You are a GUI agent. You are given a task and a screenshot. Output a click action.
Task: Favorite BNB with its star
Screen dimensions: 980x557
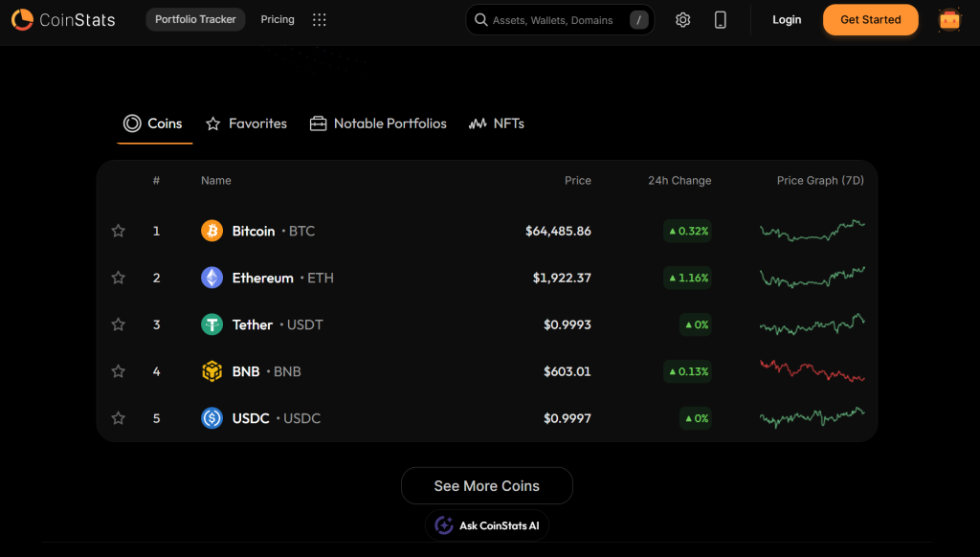click(118, 371)
